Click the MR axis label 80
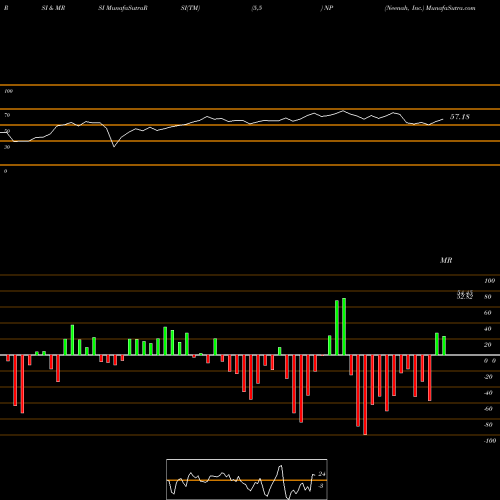The height and width of the screenshot is (500, 500). (x=488, y=297)
